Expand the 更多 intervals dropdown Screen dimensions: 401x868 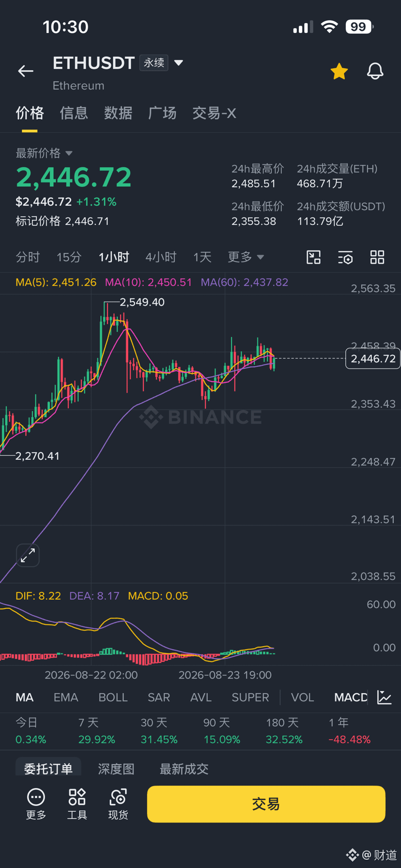(246, 257)
